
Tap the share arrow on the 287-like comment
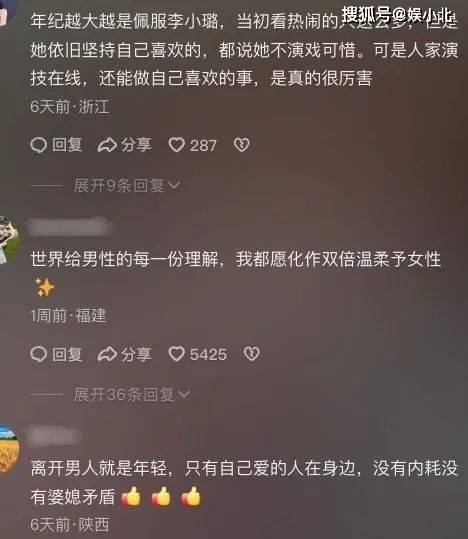(x=107, y=145)
